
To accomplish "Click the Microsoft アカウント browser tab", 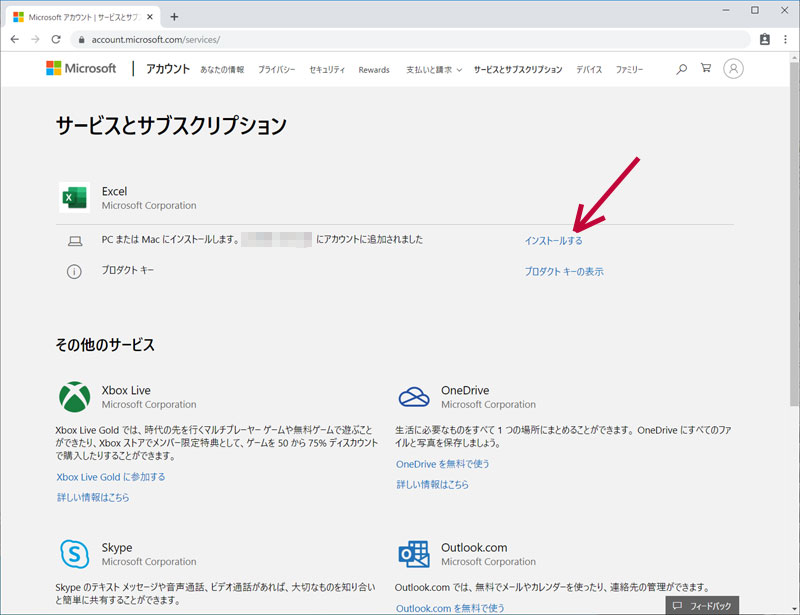I will (x=84, y=17).
